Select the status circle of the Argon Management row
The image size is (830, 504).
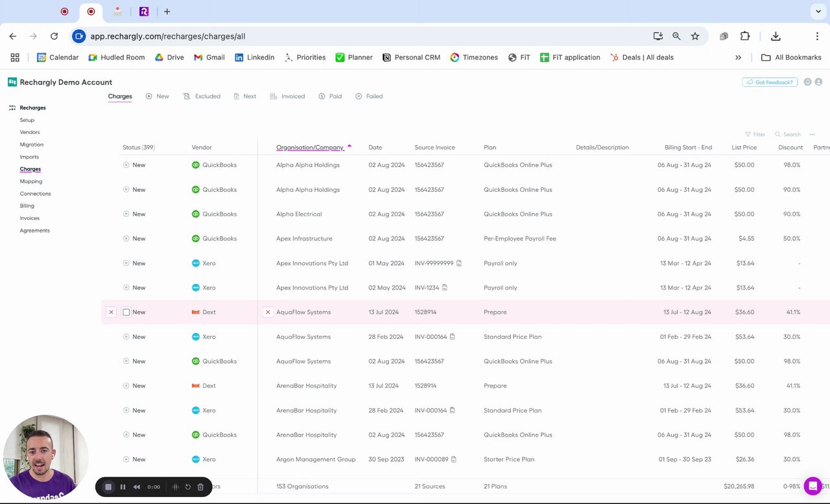[126, 459]
